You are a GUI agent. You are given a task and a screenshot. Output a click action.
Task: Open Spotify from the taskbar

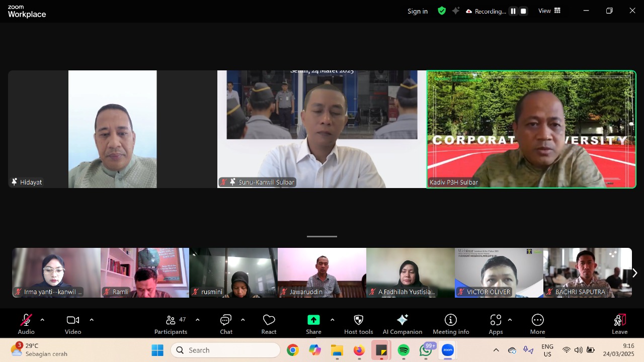coord(404,350)
